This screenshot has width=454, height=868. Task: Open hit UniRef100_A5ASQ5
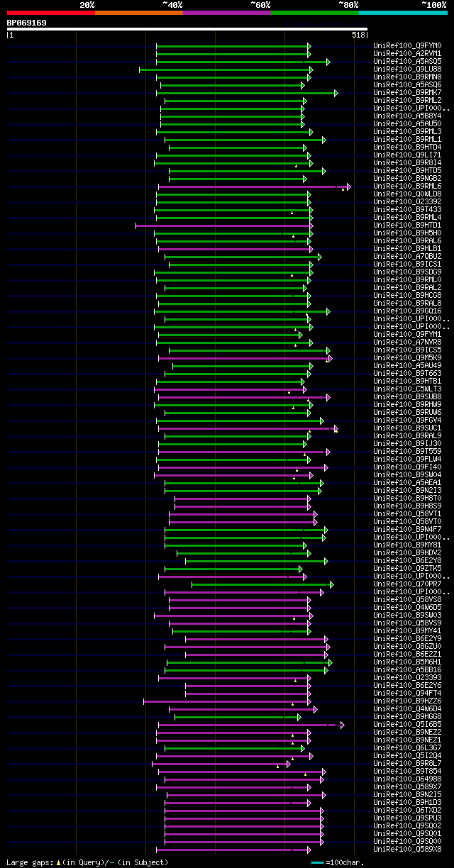407,61
